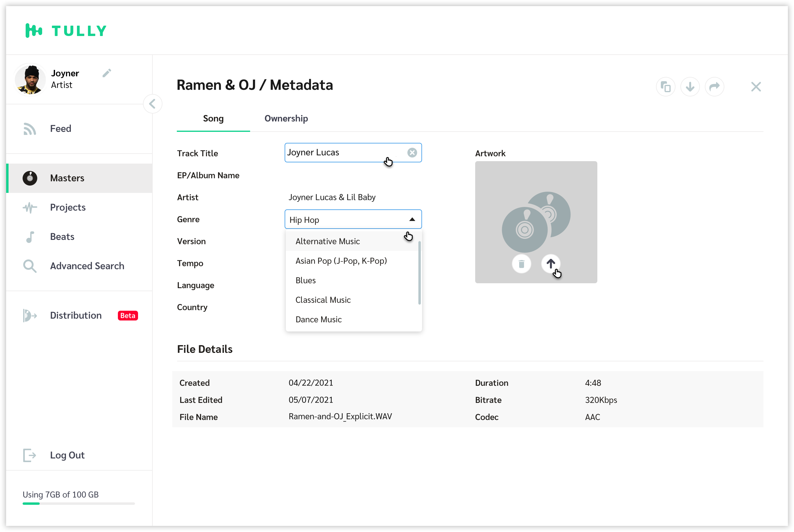Copy metadata with the duplicate icon
Image resolution: width=794 pixels, height=532 pixels.
pos(666,87)
